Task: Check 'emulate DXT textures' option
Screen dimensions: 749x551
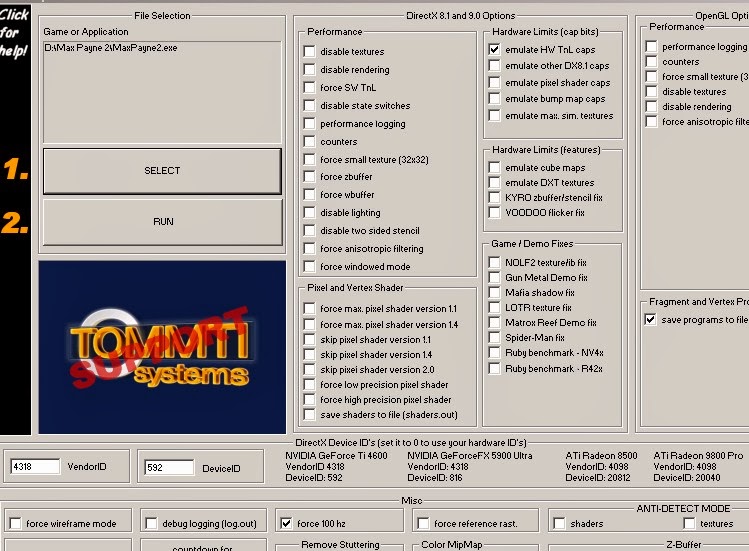Action: click(494, 183)
